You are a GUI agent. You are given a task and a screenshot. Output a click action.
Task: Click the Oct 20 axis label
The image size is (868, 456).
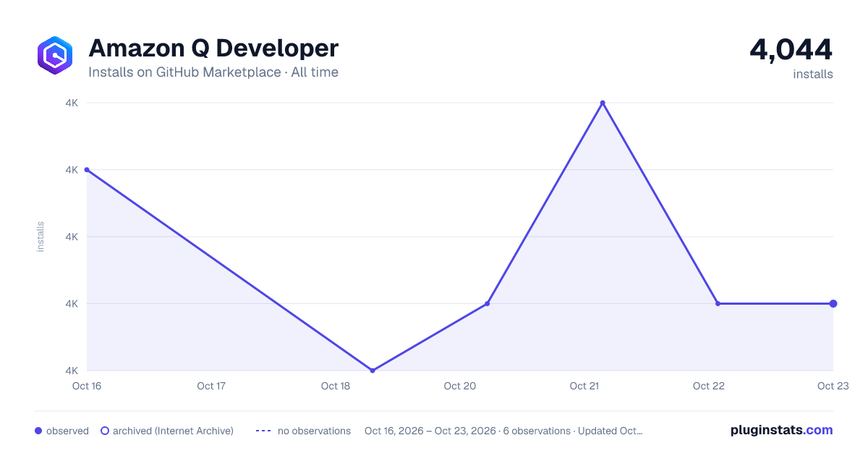point(460,386)
